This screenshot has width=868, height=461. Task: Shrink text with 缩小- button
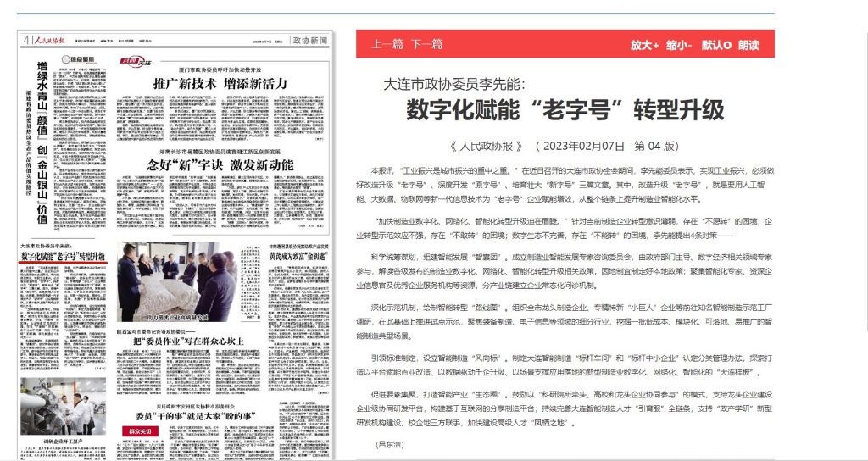[680, 44]
